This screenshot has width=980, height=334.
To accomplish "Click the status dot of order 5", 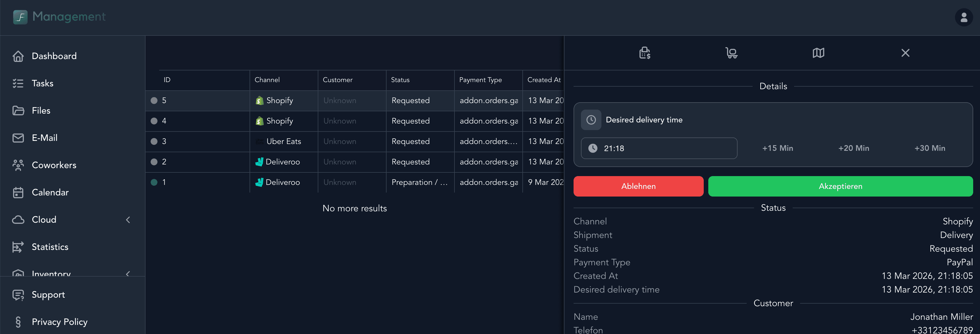I will point(154,101).
